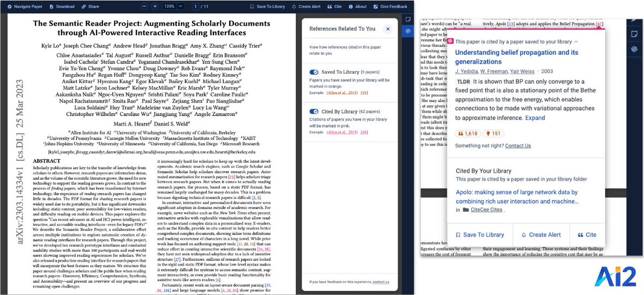Click the Contact Us link in popup
Image resolution: width=644 pixels, height=295 pixels.
pos(517,146)
